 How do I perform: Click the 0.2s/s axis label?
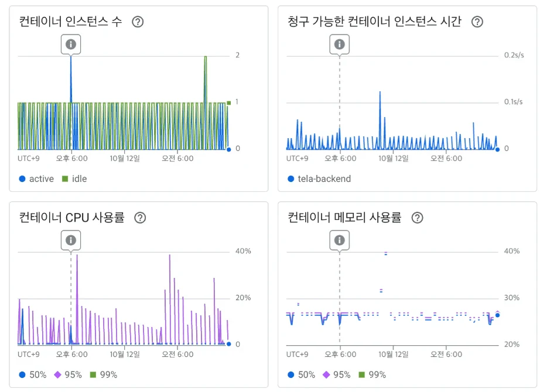click(514, 55)
